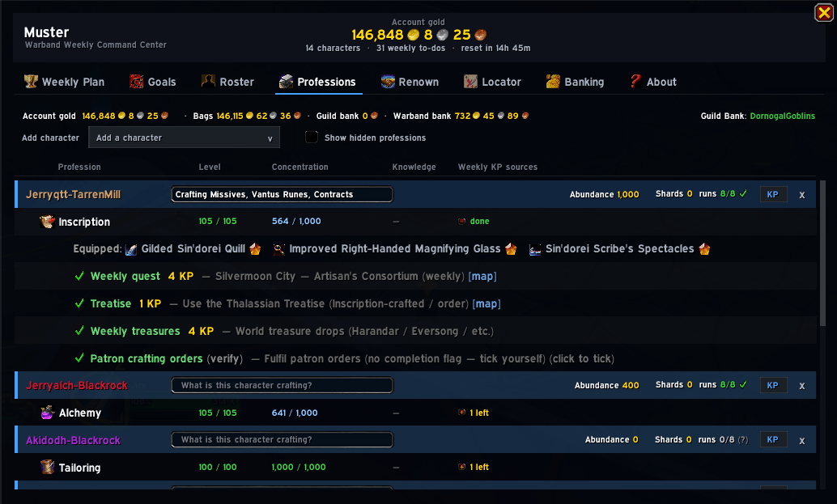Click the Locator map icon

(x=471, y=81)
